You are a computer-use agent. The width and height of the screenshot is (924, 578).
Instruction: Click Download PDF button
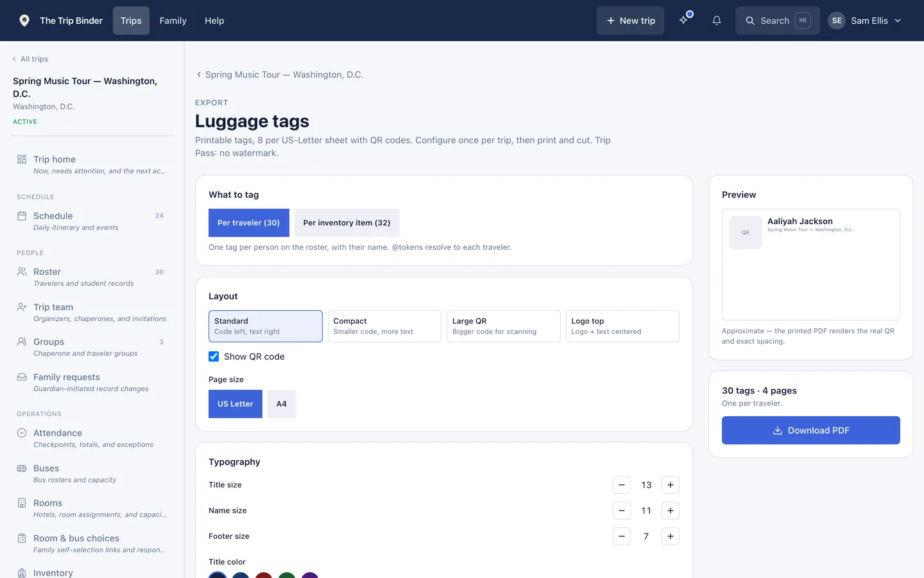point(811,430)
